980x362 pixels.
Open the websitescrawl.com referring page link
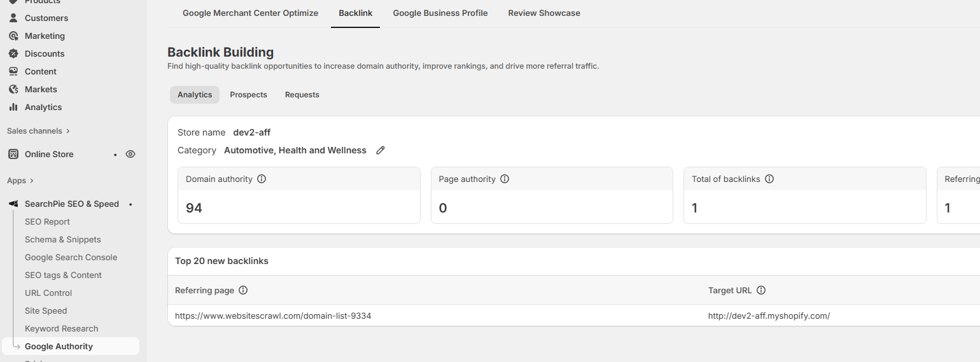[272, 316]
